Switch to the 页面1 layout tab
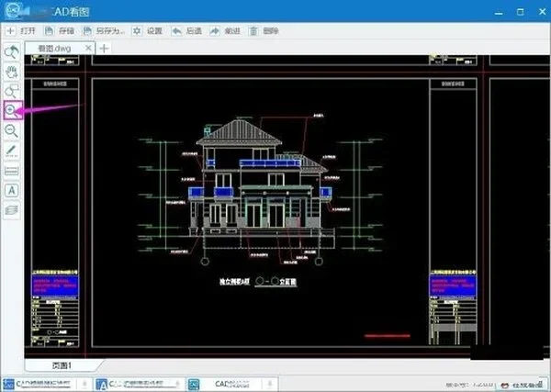This screenshot has width=551, height=392. pos(62,365)
